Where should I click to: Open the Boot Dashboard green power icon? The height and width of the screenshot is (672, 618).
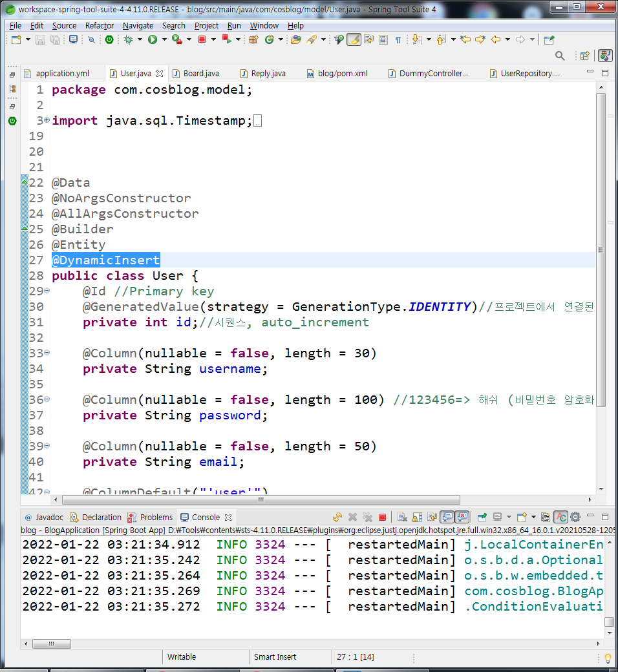point(109,40)
